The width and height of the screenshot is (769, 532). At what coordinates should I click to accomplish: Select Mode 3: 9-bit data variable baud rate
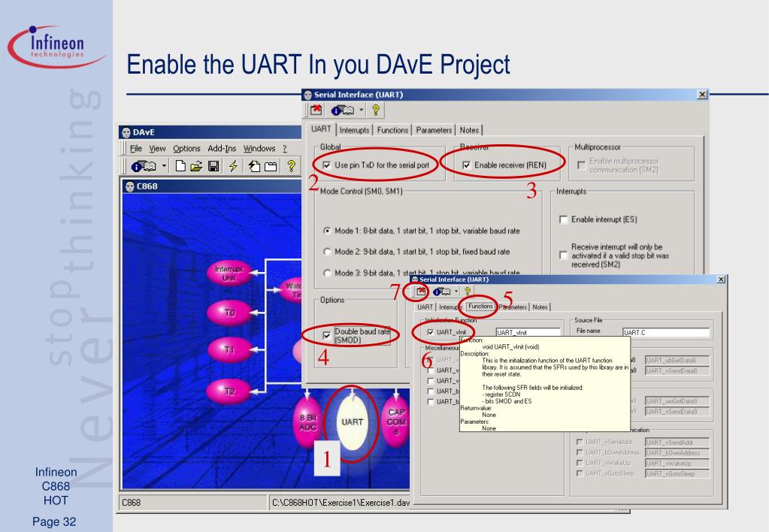tap(327, 273)
